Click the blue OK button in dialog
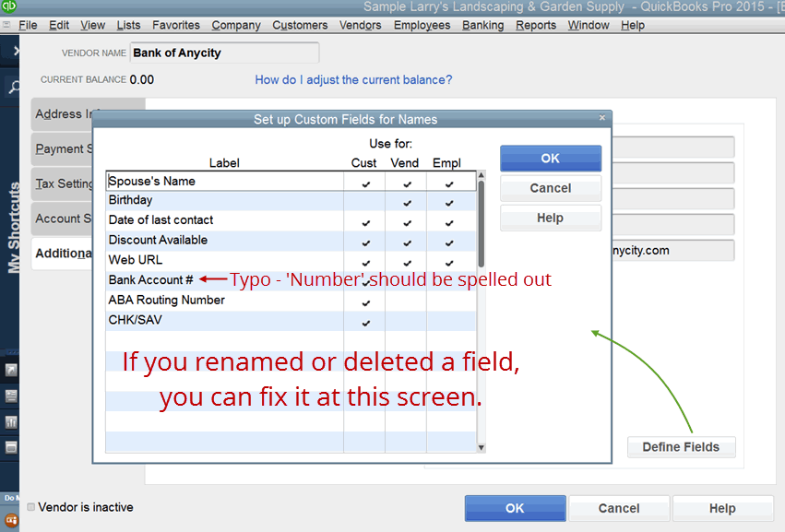 point(550,159)
